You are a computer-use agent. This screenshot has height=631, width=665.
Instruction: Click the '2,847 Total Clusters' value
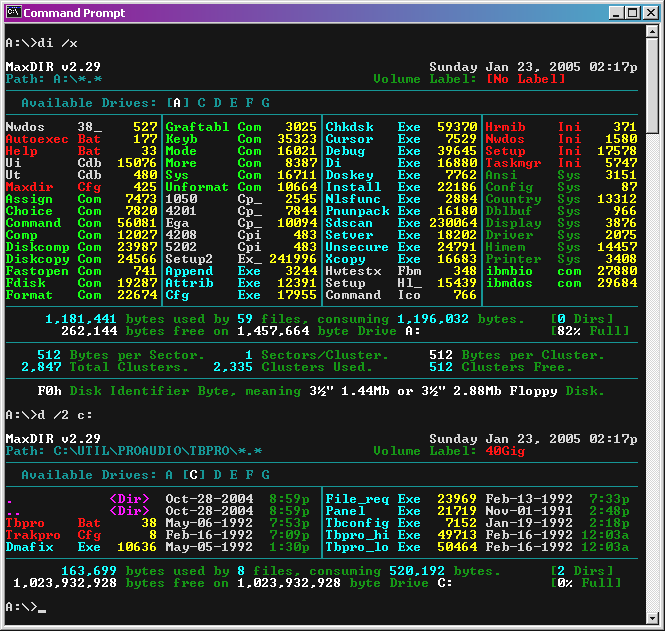coord(105,367)
